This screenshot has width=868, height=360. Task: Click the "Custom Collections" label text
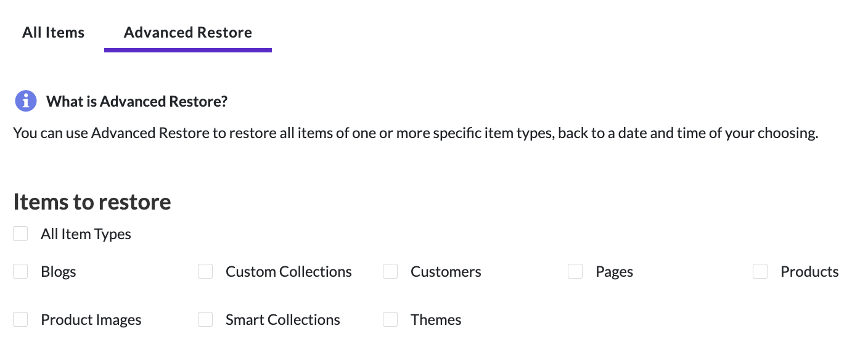click(289, 272)
